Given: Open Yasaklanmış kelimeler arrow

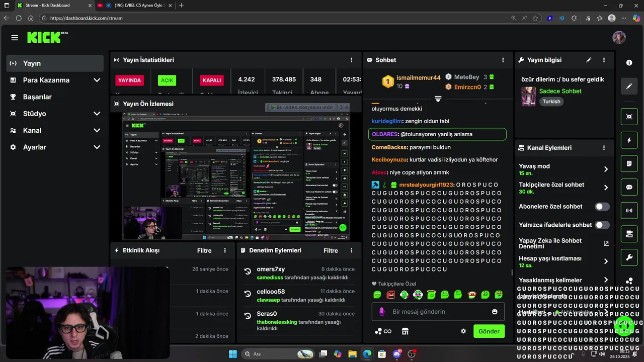Looking at the screenshot, I should coord(606,280).
